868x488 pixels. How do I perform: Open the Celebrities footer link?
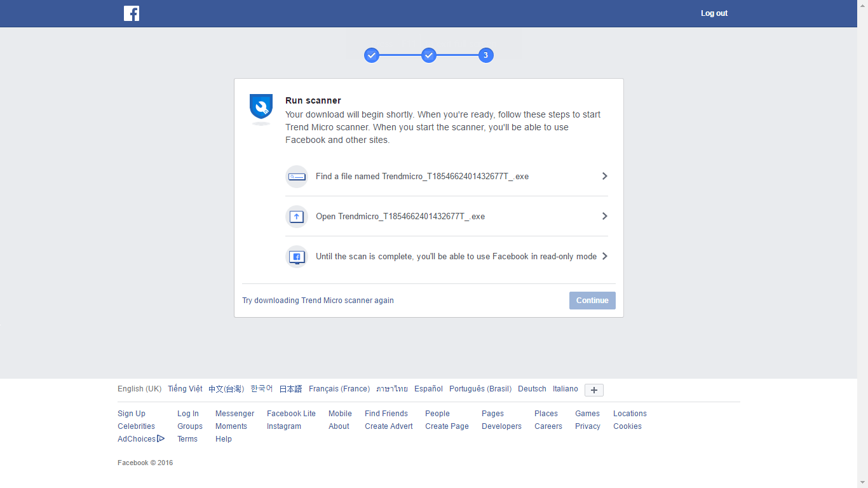tap(136, 426)
